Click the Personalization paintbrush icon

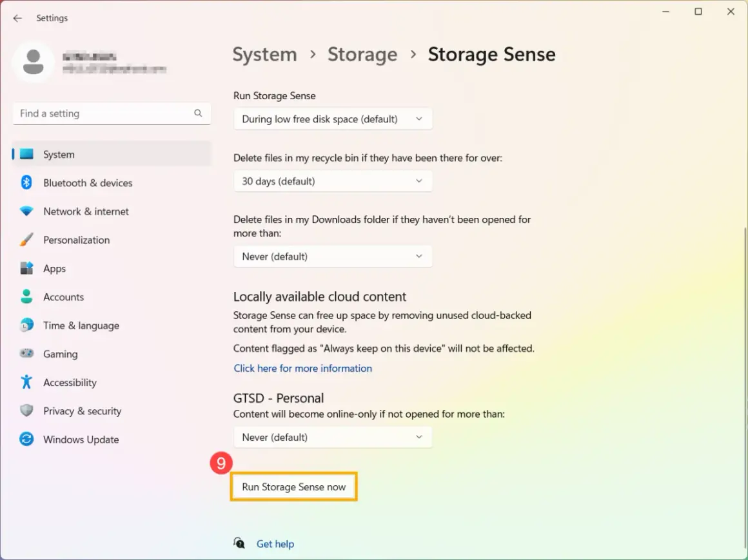pyautogui.click(x=26, y=239)
